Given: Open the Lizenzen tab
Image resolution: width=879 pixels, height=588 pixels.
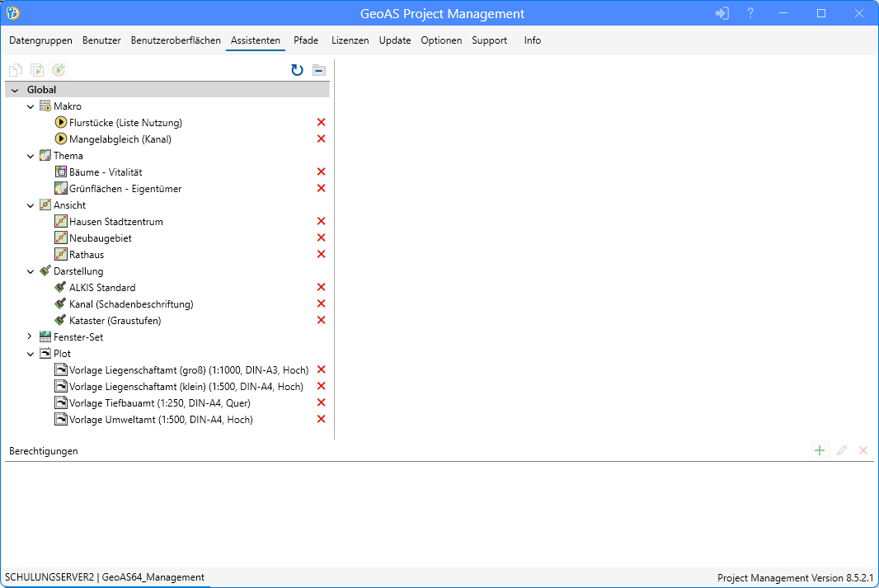Looking at the screenshot, I should click(x=350, y=40).
